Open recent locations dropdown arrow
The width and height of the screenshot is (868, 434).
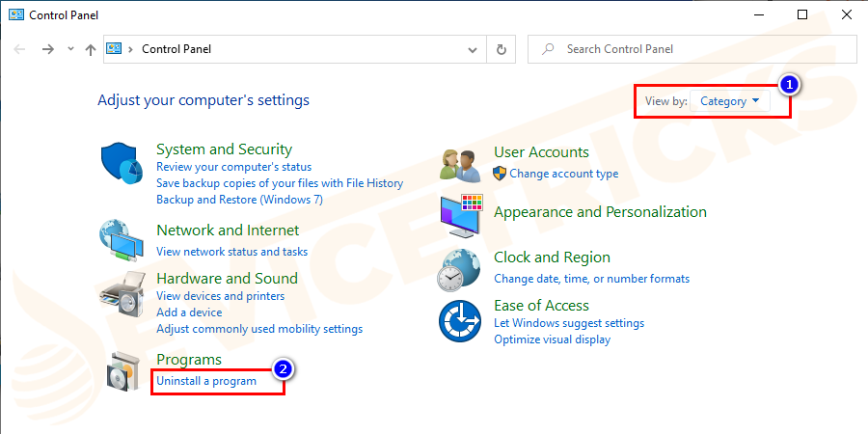(70, 49)
